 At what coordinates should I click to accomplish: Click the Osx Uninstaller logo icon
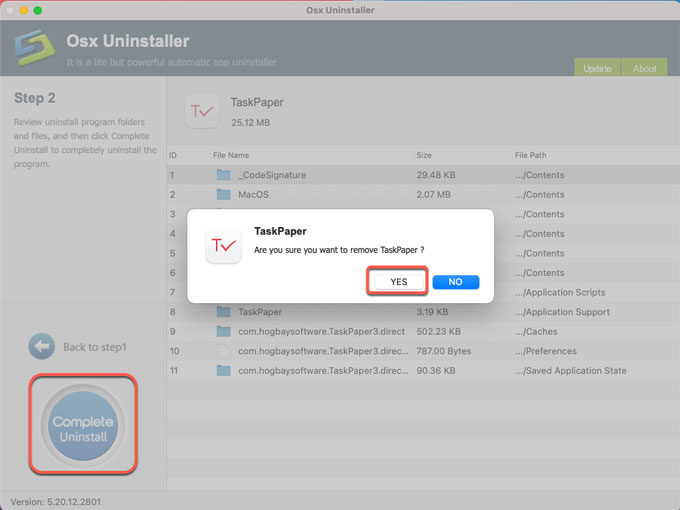(35, 47)
